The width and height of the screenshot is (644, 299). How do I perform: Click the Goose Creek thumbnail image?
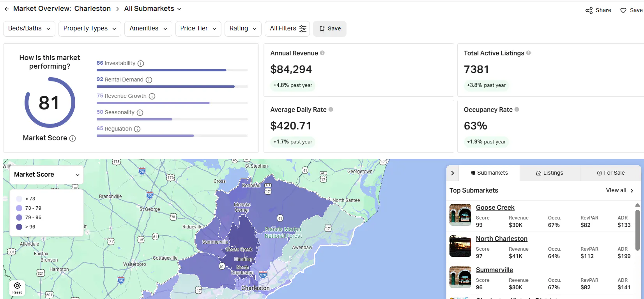(460, 215)
